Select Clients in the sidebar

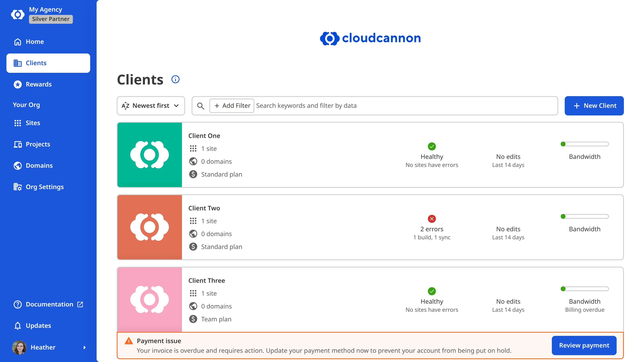coord(48,63)
